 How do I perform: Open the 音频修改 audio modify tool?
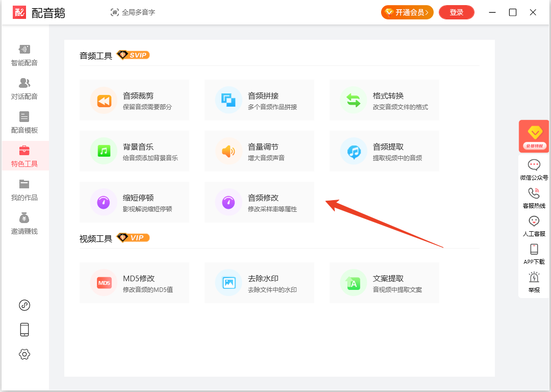point(259,202)
